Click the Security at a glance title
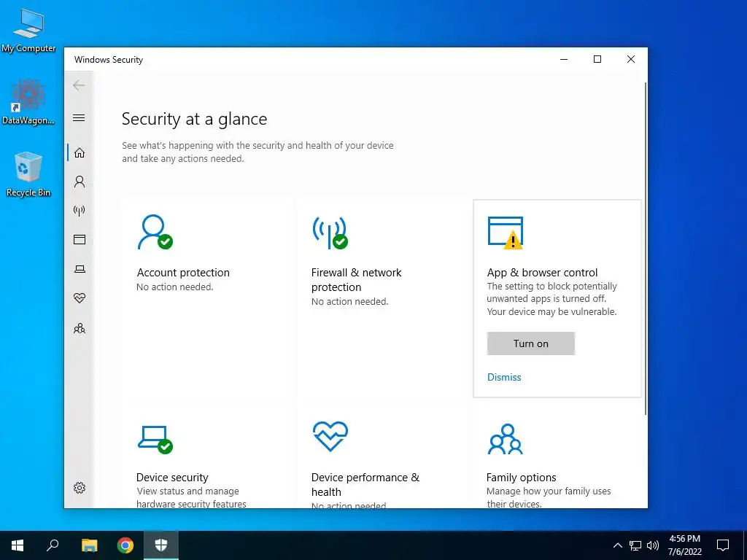Screen dimensions: 747x560 [x=194, y=119]
